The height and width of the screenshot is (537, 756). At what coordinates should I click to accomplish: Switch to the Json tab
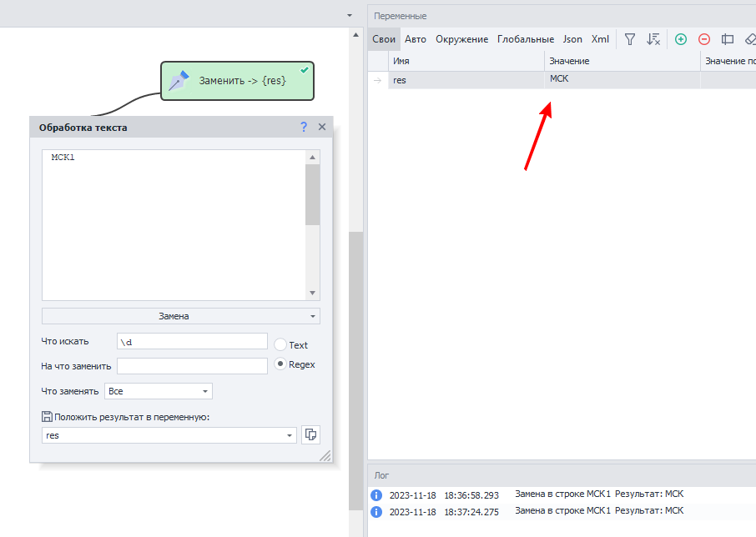point(572,39)
